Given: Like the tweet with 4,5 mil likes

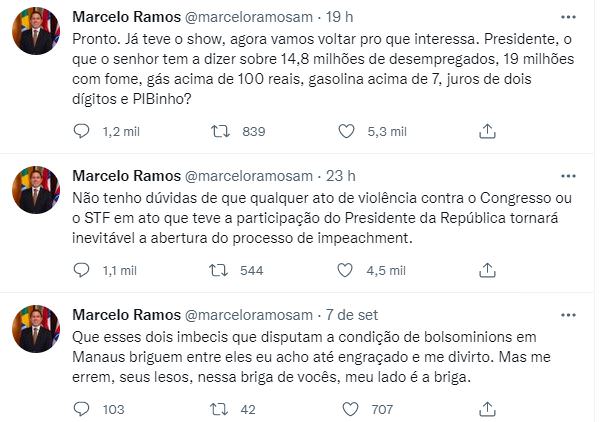Looking at the screenshot, I should (x=345, y=271).
